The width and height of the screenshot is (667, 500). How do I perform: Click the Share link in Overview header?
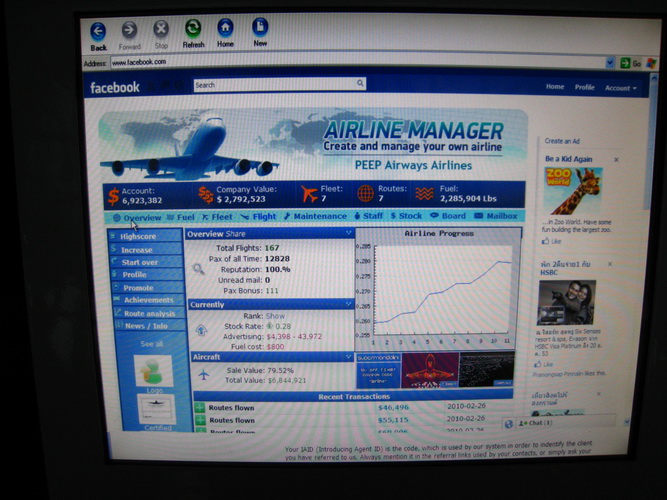click(x=235, y=234)
